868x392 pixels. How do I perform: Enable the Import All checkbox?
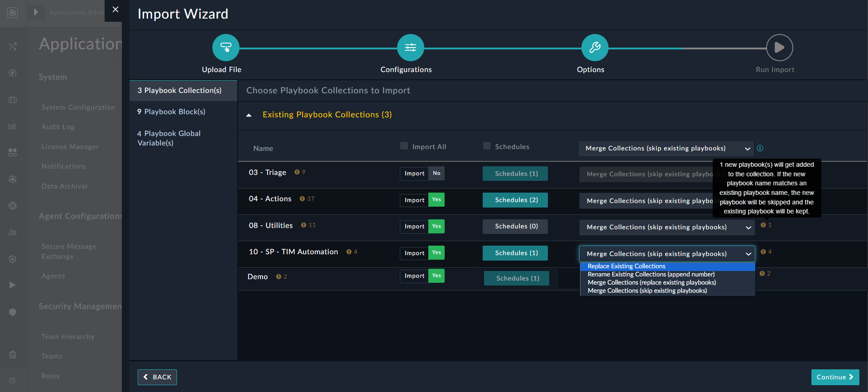[404, 146]
